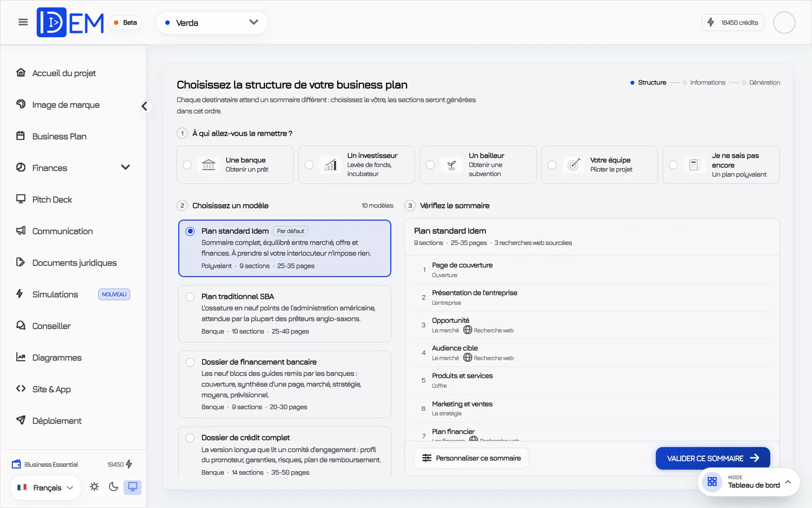The image size is (812, 508).
Task: Click the code icon beside Site & App
Action: click(x=21, y=389)
